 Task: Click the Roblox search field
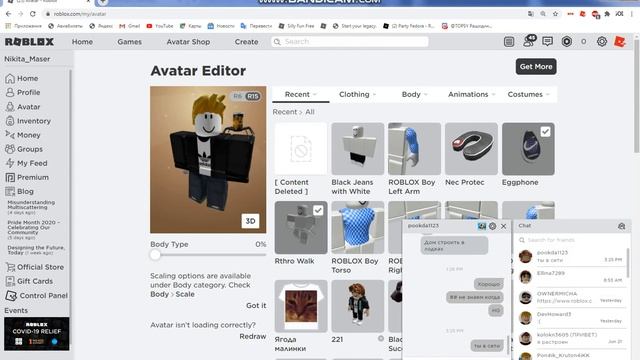pyautogui.click(x=350, y=42)
